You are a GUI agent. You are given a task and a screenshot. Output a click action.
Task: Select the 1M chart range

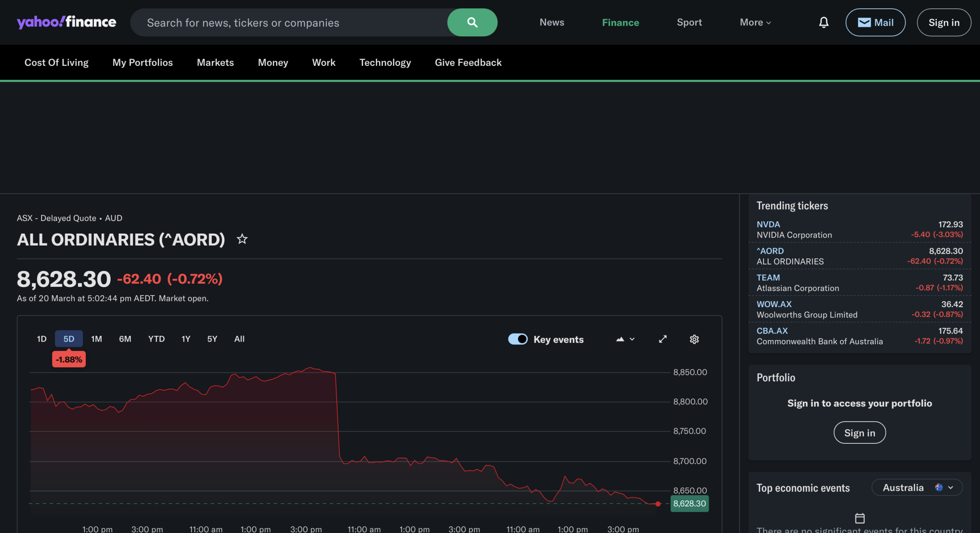(96, 339)
